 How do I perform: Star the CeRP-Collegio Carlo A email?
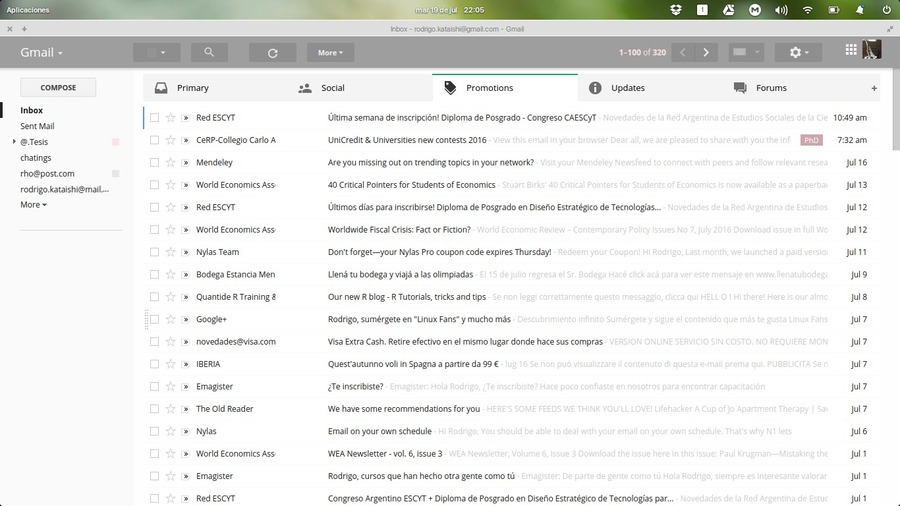point(170,140)
